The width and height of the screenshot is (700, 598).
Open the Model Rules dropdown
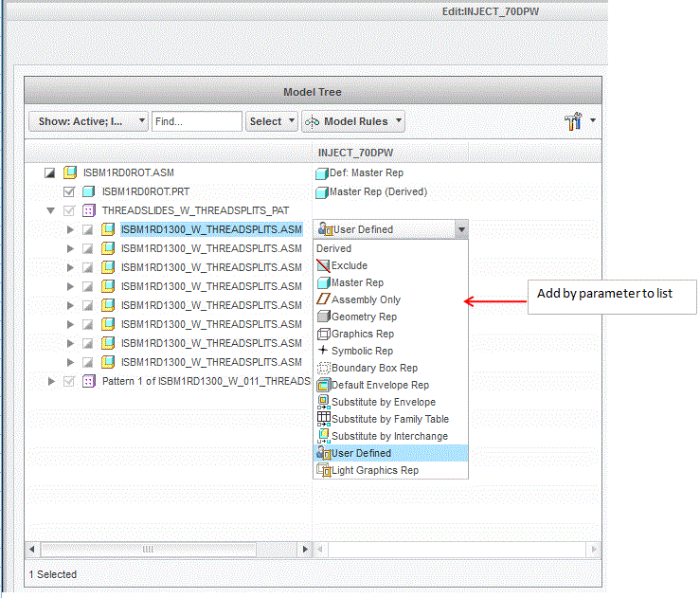tap(353, 121)
